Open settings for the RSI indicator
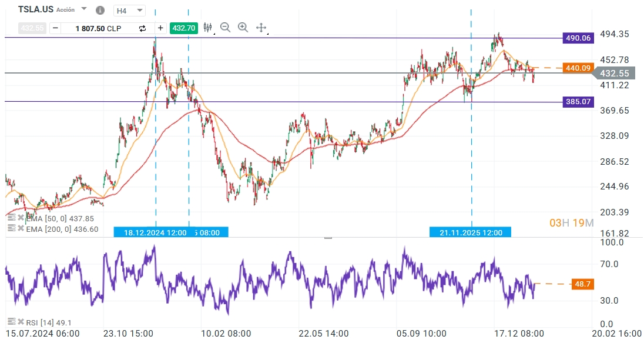 pyautogui.click(x=12, y=322)
